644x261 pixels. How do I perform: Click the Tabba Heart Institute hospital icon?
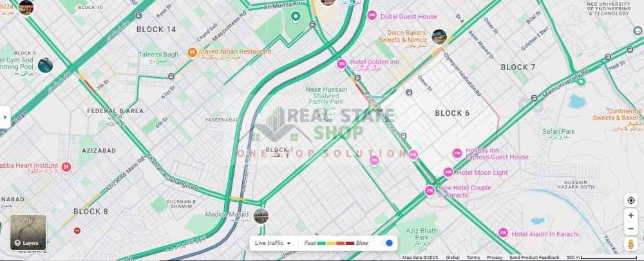pos(66,166)
